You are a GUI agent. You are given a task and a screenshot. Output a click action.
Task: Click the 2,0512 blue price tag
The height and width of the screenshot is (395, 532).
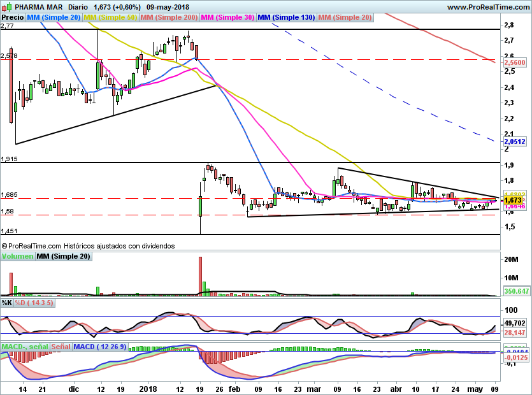[x=515, y=141]
